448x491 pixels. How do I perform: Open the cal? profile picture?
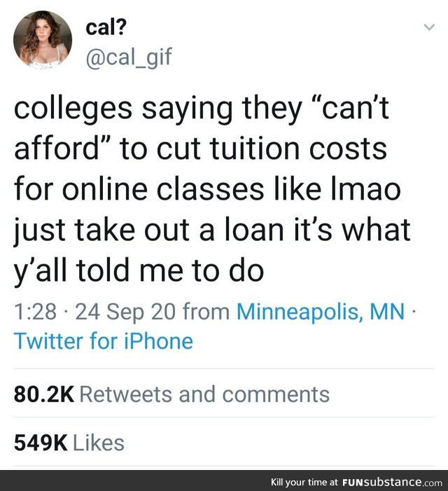point(43,39)
